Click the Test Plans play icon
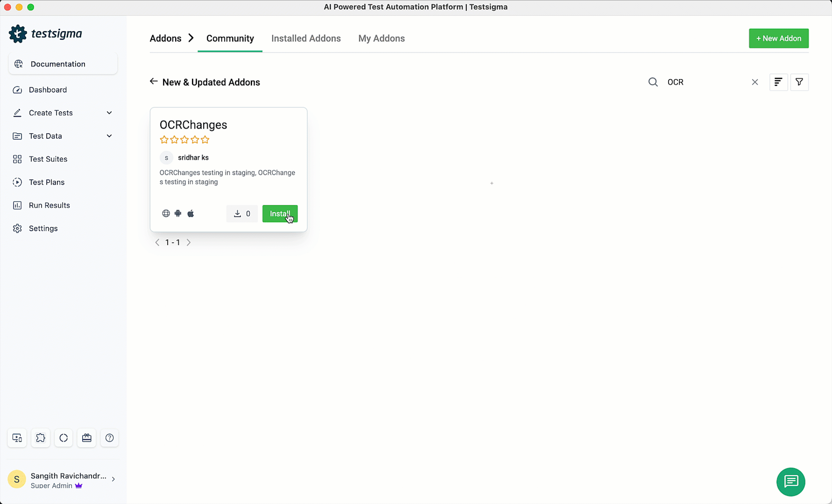The width and height of the screenshot is (832, 504). tap(17, 182)
